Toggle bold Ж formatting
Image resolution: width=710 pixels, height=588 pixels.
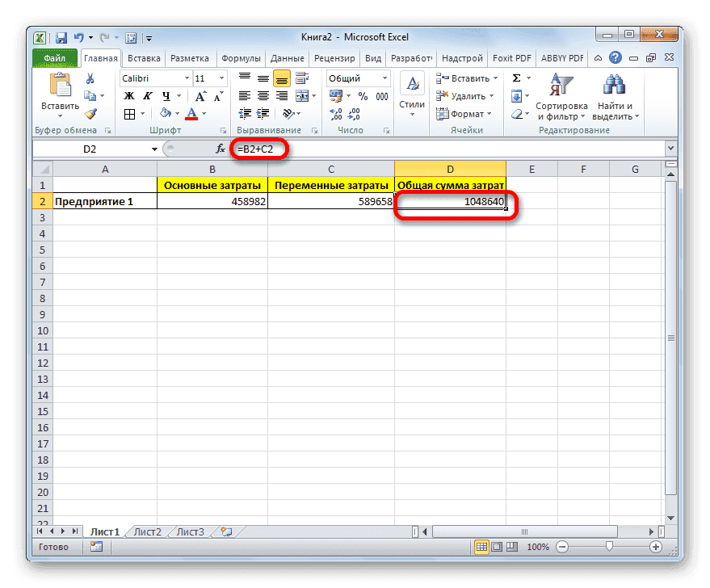coord(128,96)
